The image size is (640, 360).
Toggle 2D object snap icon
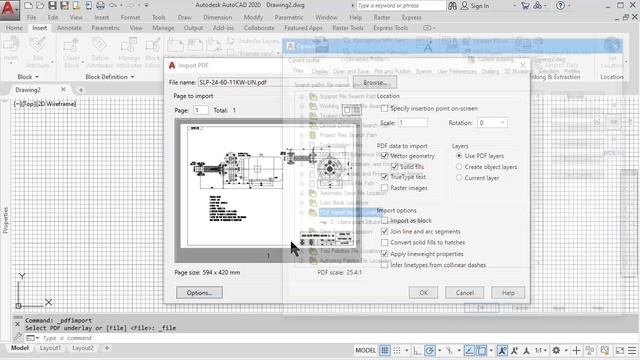482,350
